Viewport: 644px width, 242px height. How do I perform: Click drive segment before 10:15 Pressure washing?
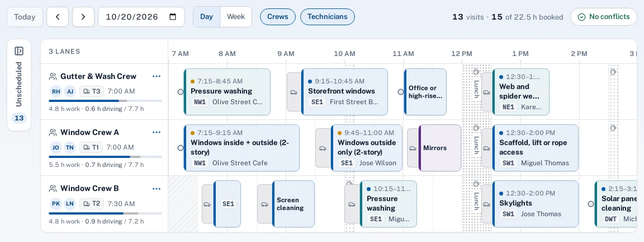352,204
